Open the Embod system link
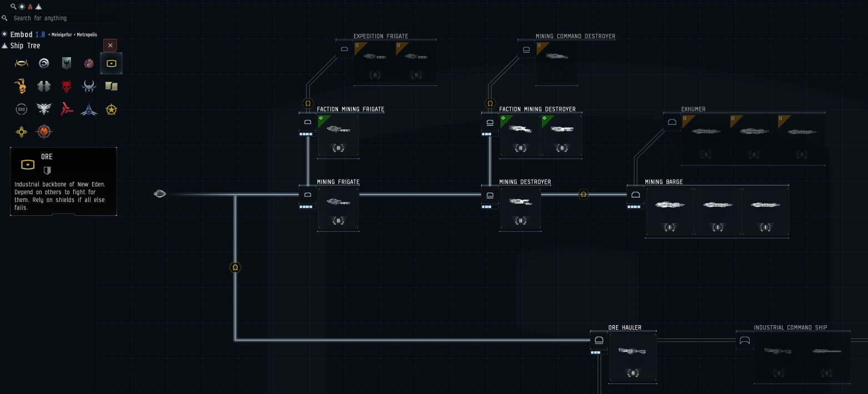Screen dimensions: 868x394 [x=21, y=34]
